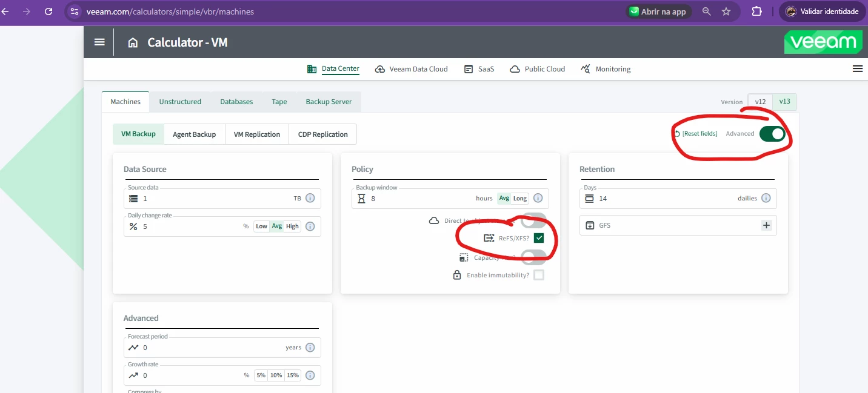The width and height of the screenshot is (868, 393).
Task: Open the Backup Server tab
Action: coord(329,102)
